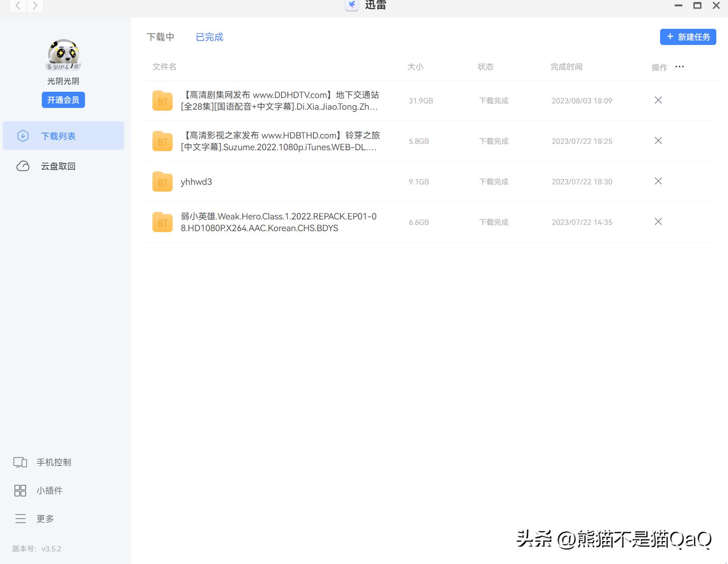
Task: Switch to the 下载中 tab
Action: 161,37
